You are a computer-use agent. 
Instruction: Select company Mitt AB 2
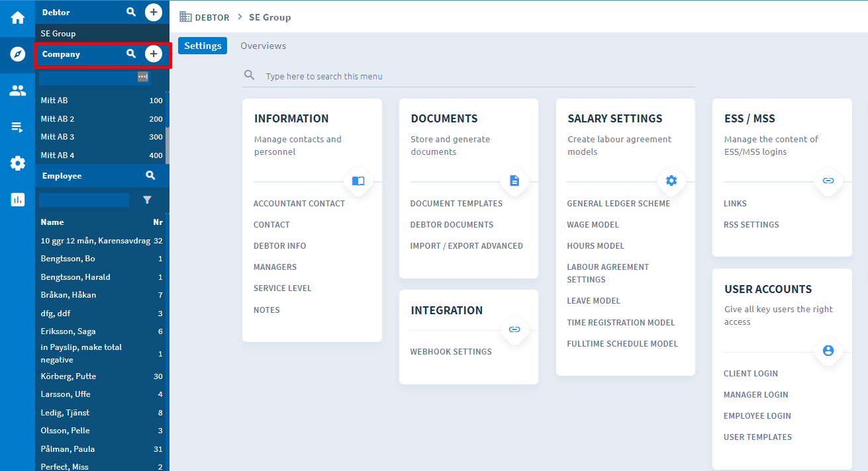(x=101, y=119)
